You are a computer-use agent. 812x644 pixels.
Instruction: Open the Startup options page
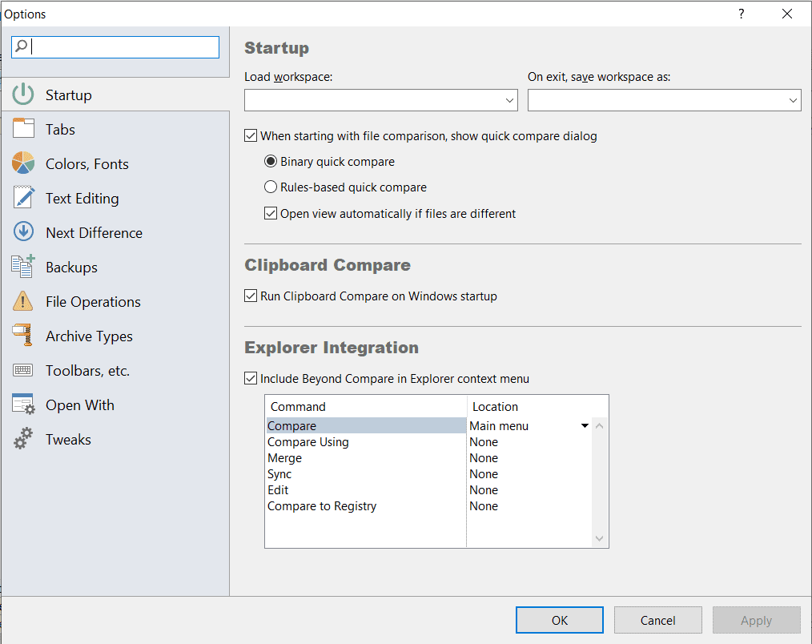115,95
